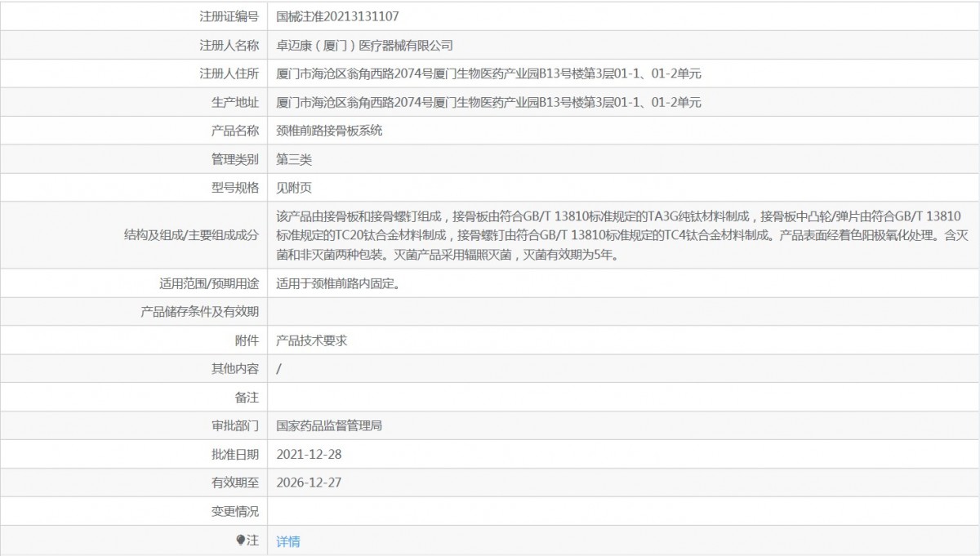Viewport: 980px width, 556px height.
Task: Click the 生产地址 label
Action: (235, 102)
